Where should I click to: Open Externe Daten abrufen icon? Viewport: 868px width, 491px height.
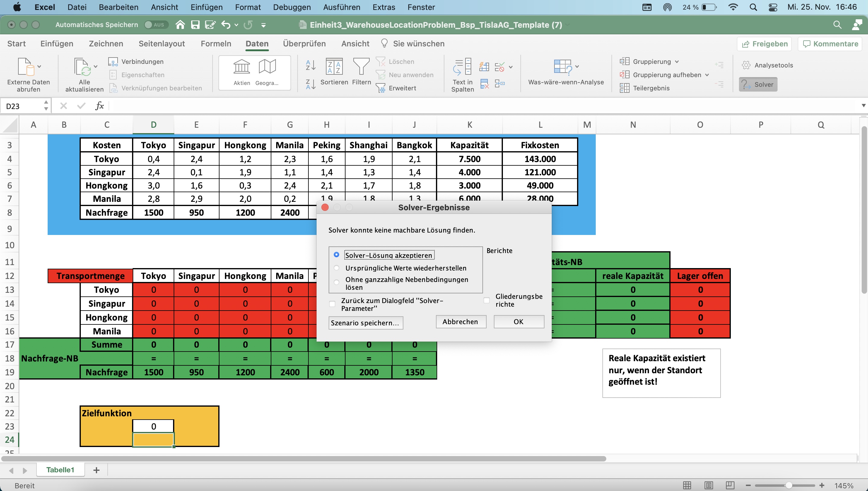(26, 67)
